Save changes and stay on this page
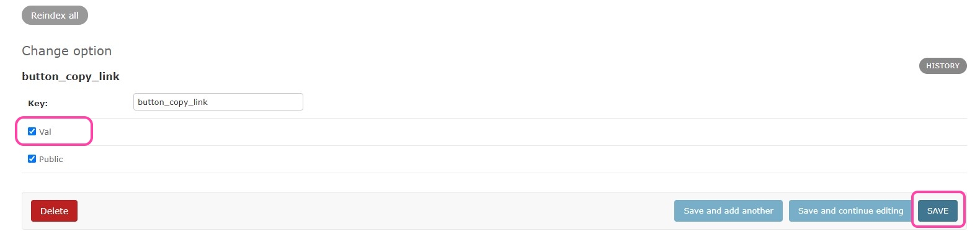 (850, 211)
